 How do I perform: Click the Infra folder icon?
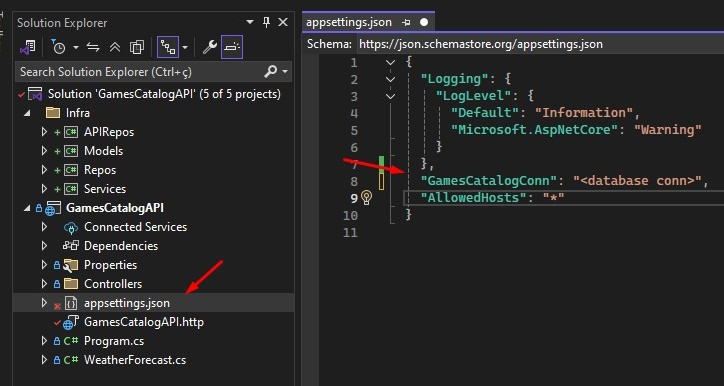tap(53, 113)
